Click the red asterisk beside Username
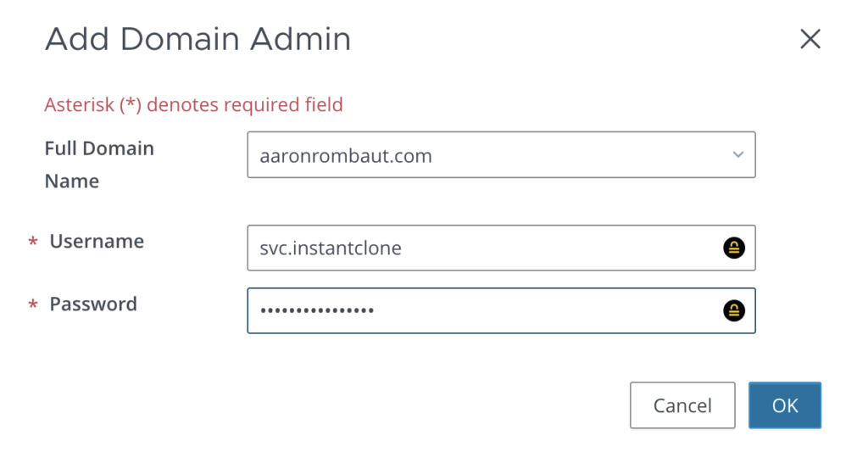This screenshot has width=868, height=452. click(33, 243)
